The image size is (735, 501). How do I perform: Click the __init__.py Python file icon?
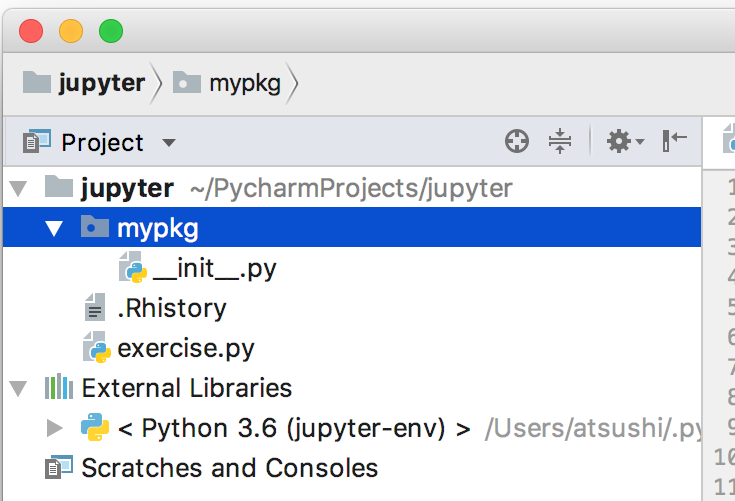(x=132, y=268)
